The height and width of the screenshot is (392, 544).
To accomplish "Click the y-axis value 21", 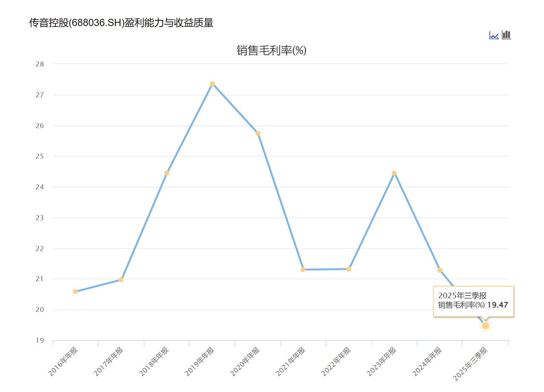I will [40, 279].
